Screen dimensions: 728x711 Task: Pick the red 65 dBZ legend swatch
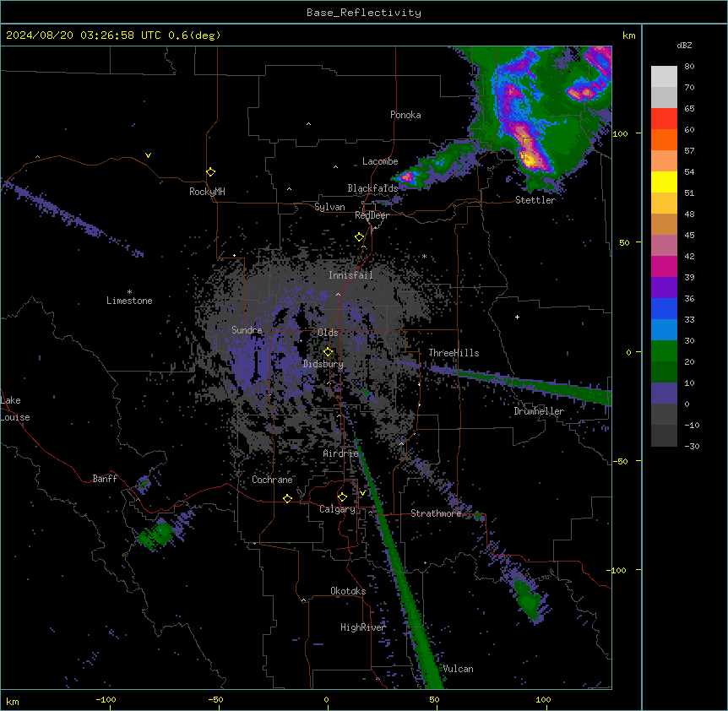pyautogui.click(x=664, y=119)
